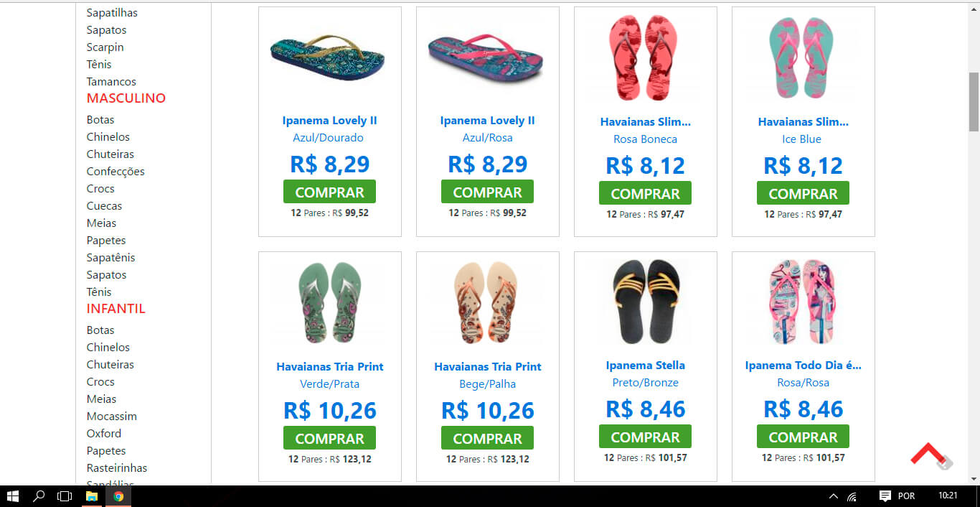Open the Scarpin category link
Viewport: 980px width, 507px height.
point(105,47)
